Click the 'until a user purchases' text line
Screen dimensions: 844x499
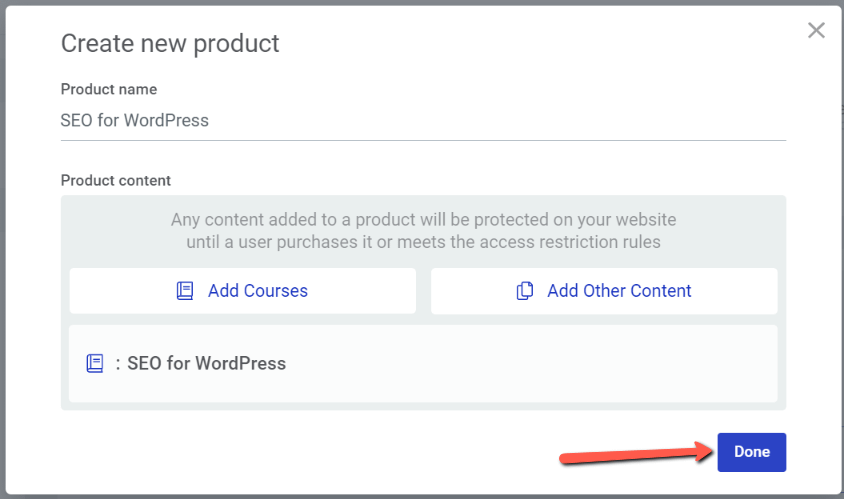point(423,242)
